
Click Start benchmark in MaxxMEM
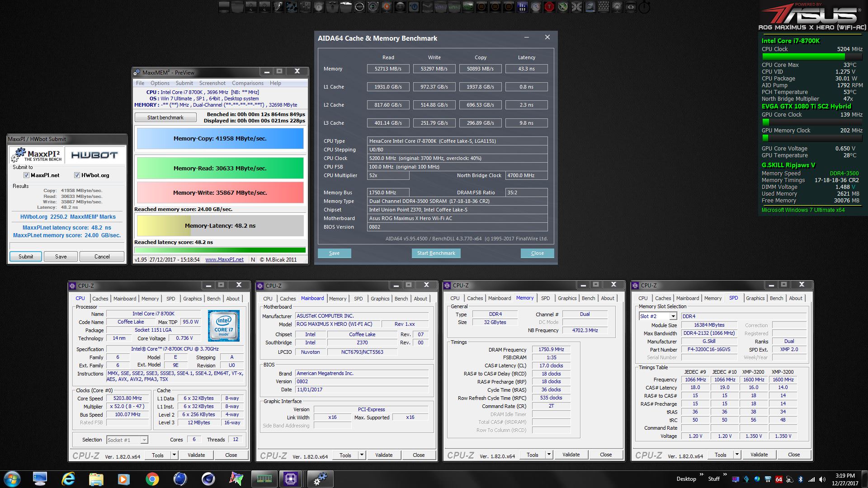click(x=165, y=117)
